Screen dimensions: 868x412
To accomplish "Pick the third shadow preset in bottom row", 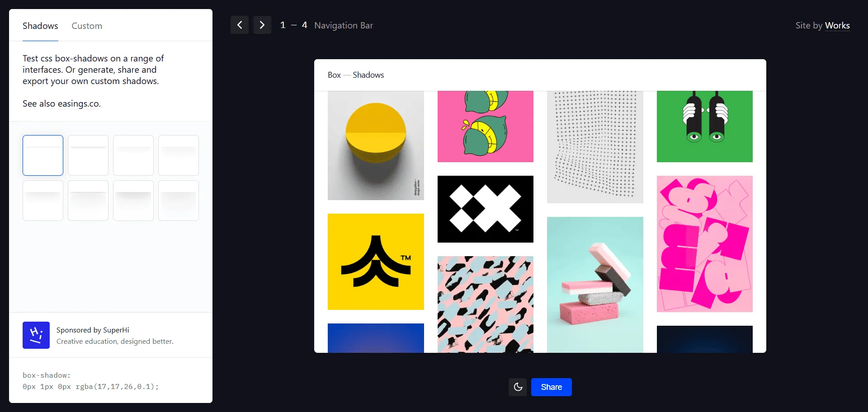I will click(x=133, y=201).
